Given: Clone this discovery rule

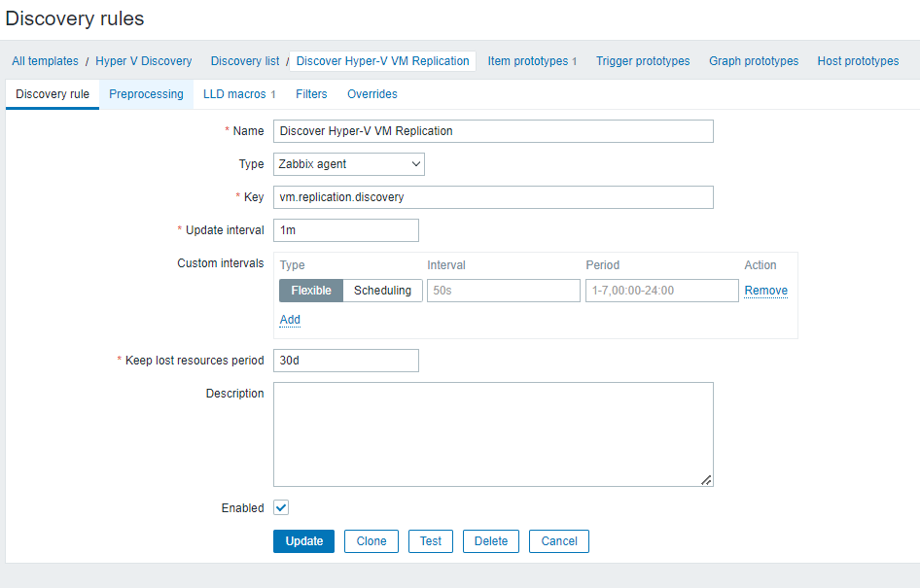Looking at the screenshot, I should point(372,541).
